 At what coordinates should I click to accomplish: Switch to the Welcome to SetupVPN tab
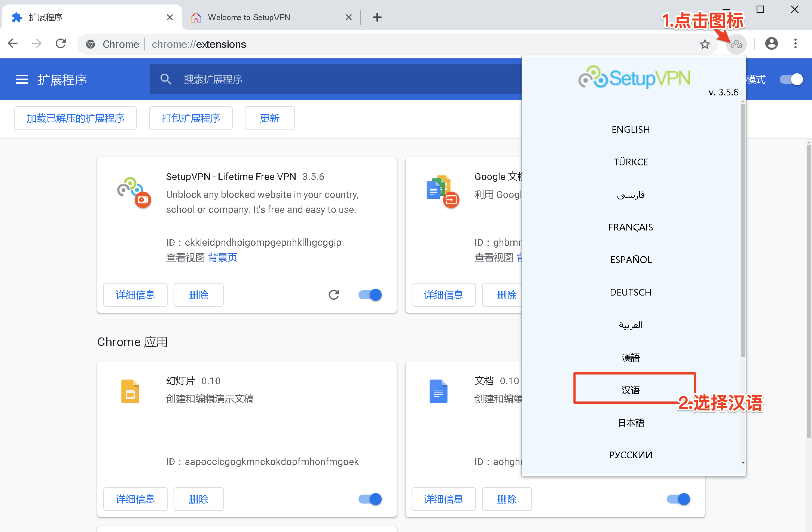249,17
